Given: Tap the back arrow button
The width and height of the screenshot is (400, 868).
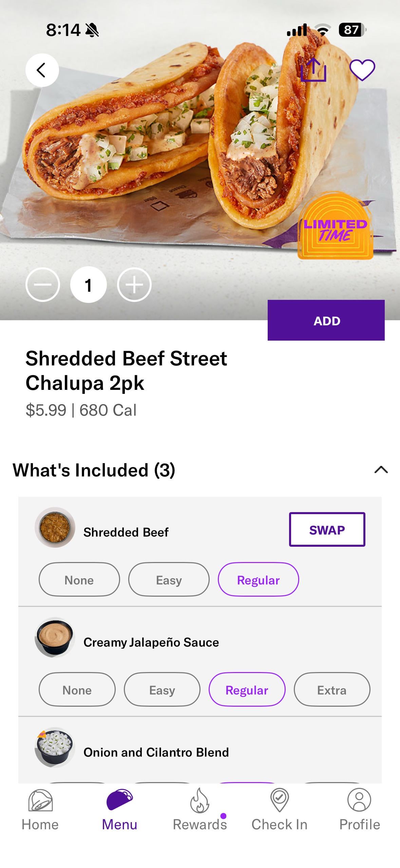Looking at the screenshot, I should point(42,70).
